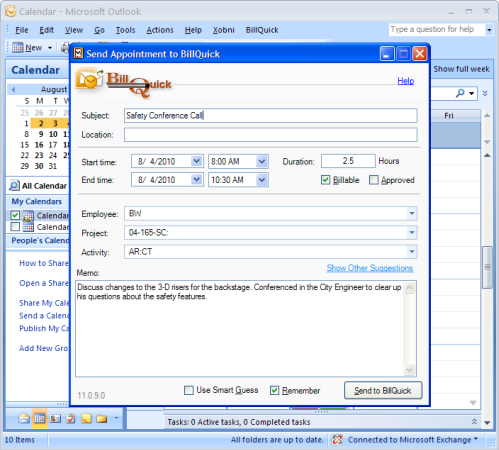Screen dimensions: 499x450
Task: Open the Help menu in menu bar
Action: 193,30
